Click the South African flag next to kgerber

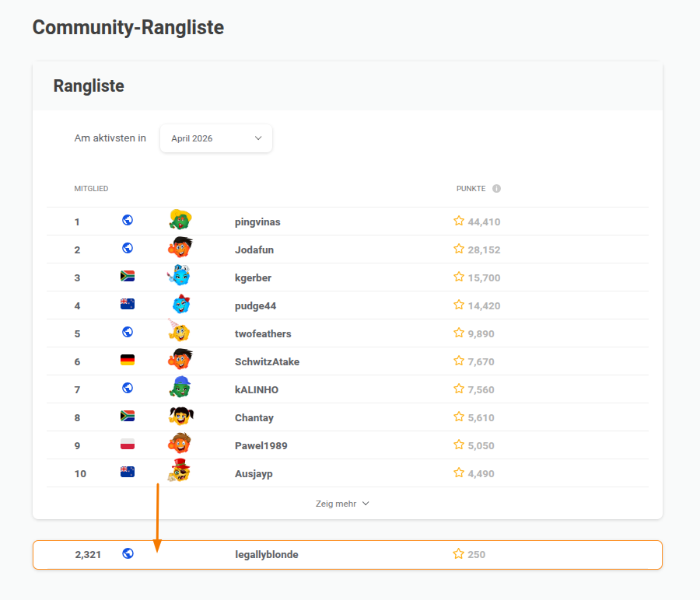point(128,276)
